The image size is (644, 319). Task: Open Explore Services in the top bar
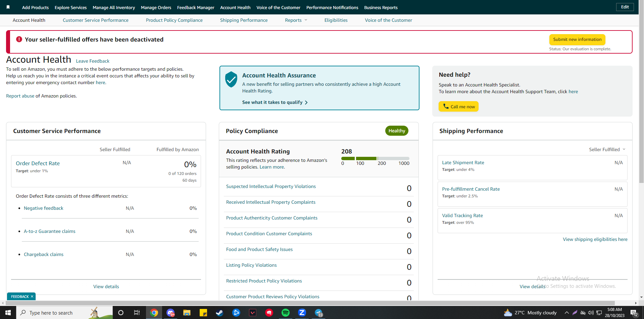tap(70, 7)
